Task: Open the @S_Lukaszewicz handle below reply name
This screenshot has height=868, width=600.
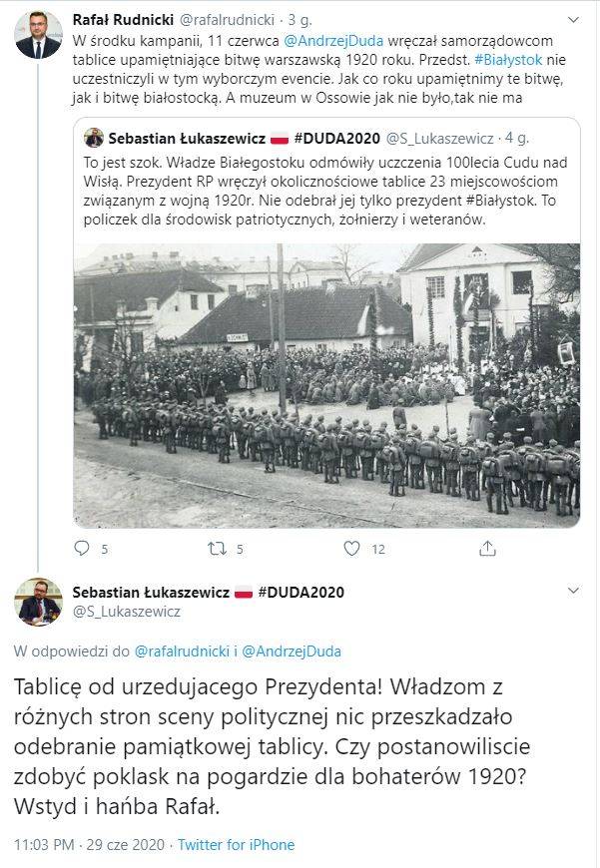Action: pos(127,612)
